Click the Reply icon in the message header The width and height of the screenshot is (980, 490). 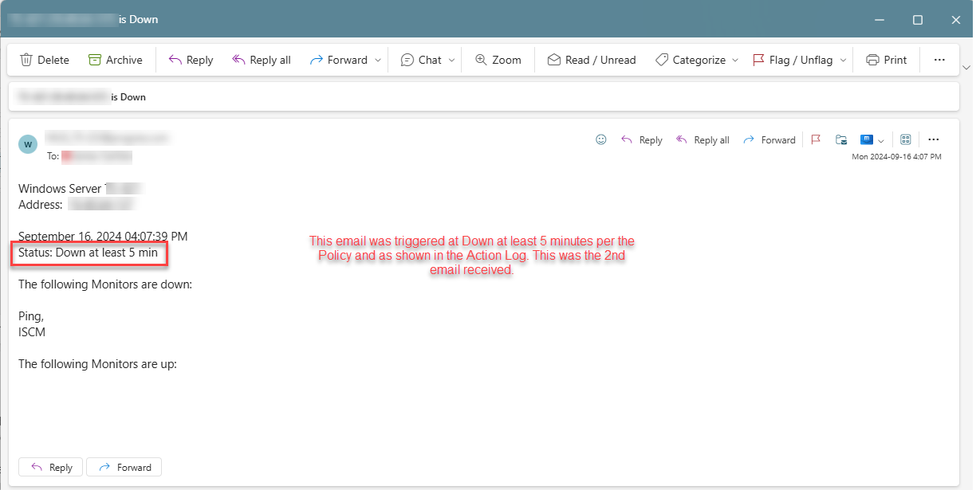[x=642, y=139]
